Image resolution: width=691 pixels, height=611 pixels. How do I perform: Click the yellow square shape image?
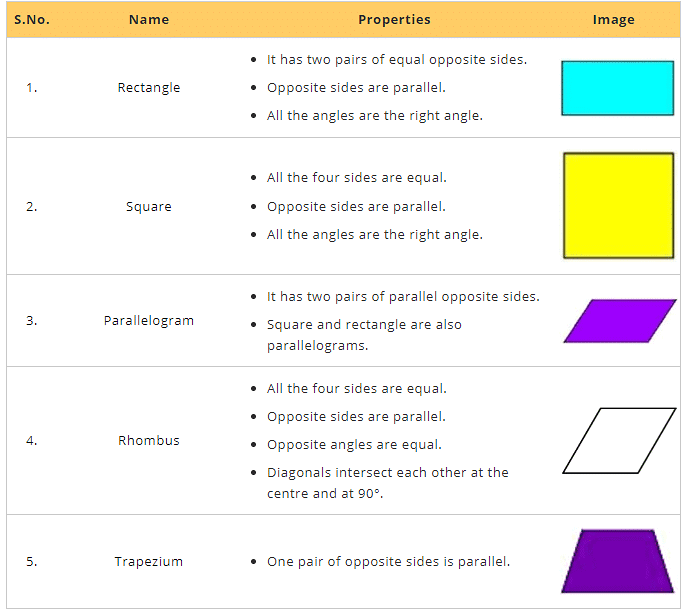(x=618, y=206)
